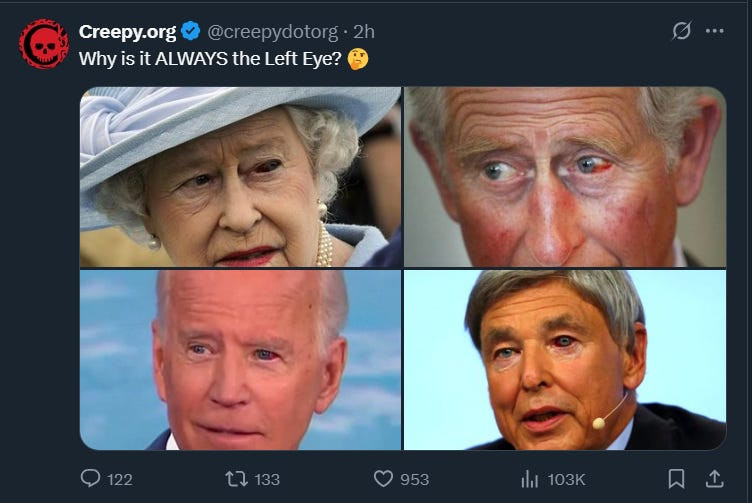The width and height of the screenshot is (752, 503).
Task: Click the Grok circle-slash icon
Action: click(x=681, y=31)
